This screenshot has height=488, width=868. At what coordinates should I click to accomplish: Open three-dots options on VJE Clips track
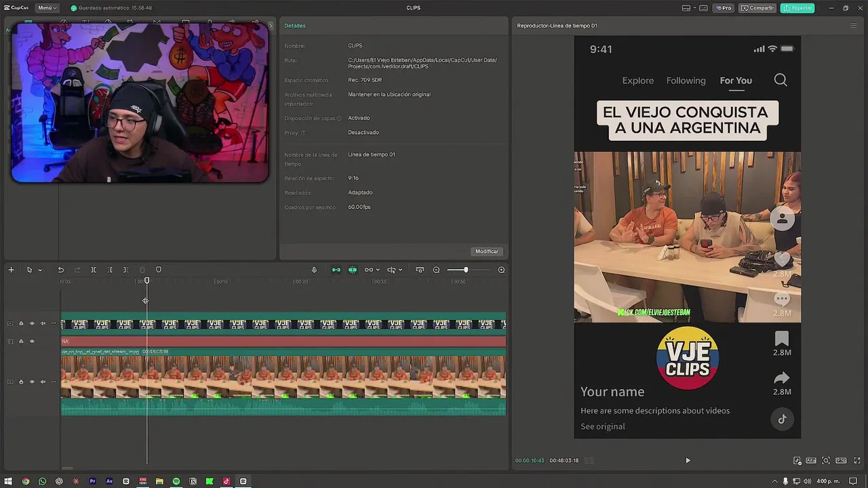(x=54, y=323)
